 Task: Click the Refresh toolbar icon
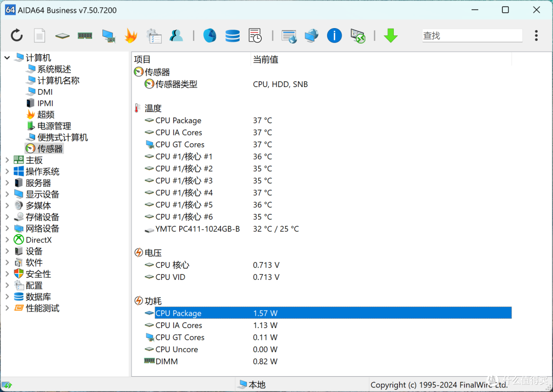pos(16,36)
